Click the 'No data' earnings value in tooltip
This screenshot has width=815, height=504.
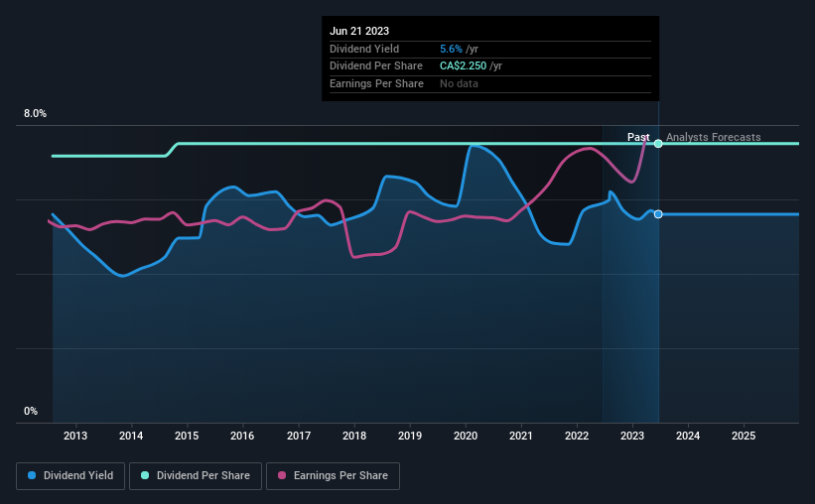point(459,83)
